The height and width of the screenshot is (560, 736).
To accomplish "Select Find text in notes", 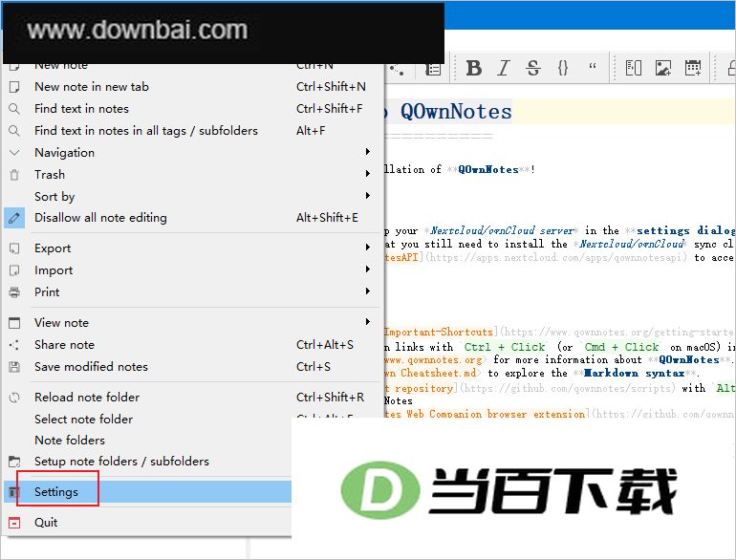I will (194, 109).
